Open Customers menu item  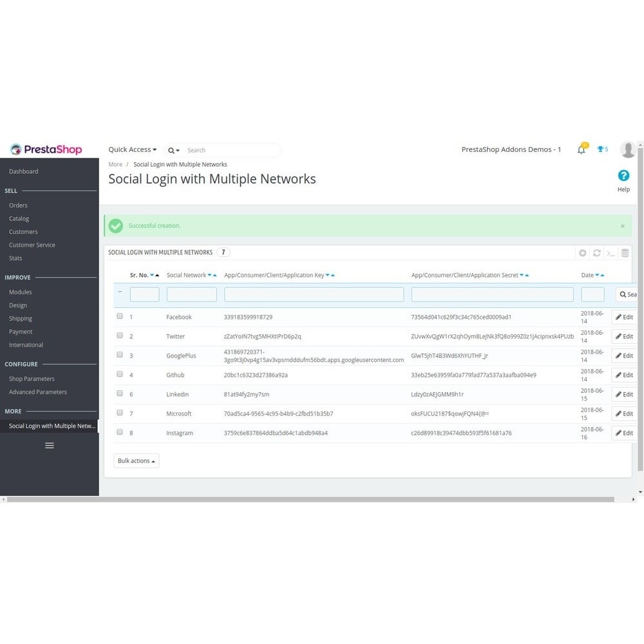pos(23,232)
